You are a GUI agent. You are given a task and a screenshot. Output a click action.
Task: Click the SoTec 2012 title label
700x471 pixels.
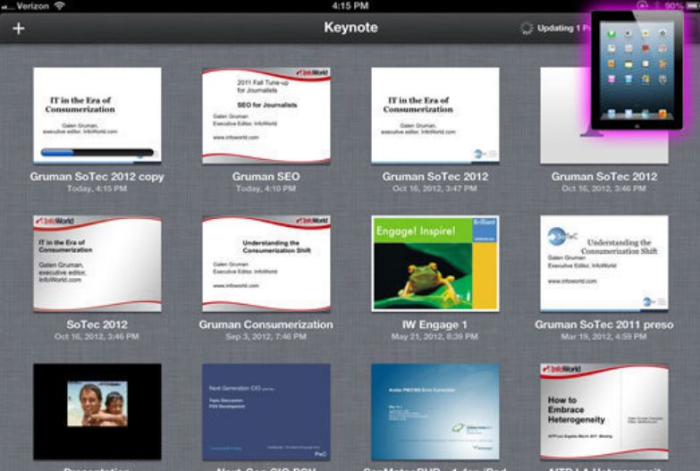pyautogui.click(x=97, y=325)
